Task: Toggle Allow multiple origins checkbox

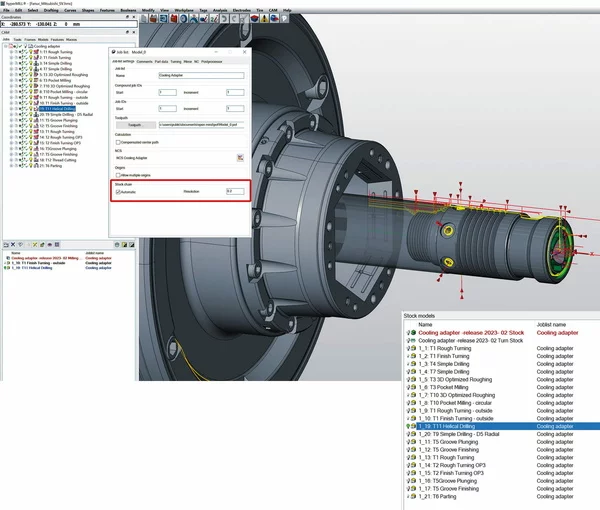Action: pos(119,174)
